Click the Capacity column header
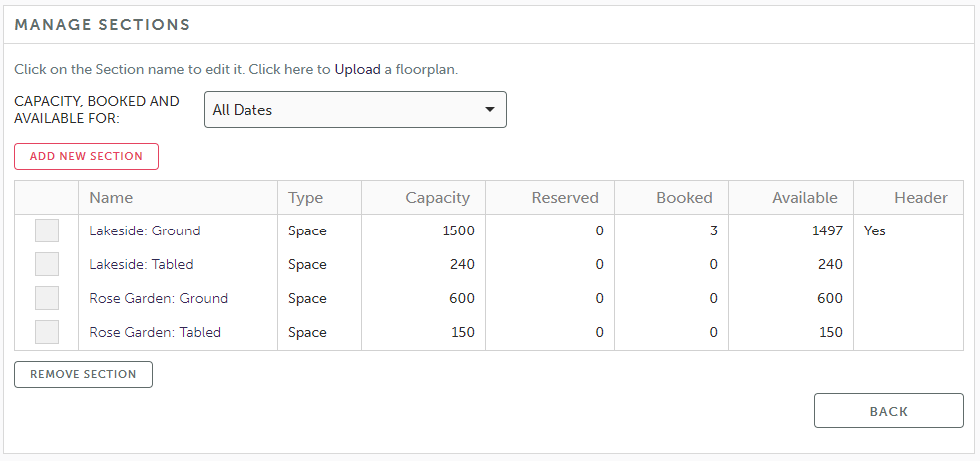This screenshot has height=461, width=980. pos(437,198)
